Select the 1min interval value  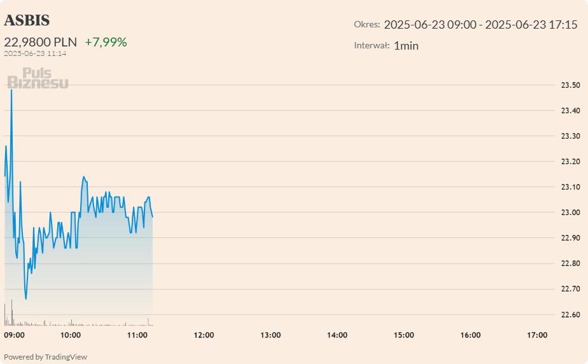(406, 46)
